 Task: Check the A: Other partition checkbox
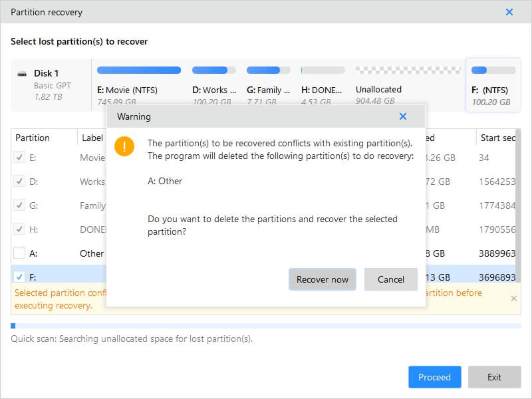pyautogui.click(x=19, y=253)
